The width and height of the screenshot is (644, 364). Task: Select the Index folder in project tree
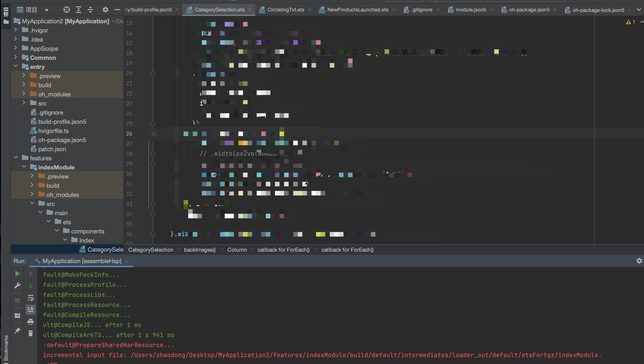[x=87, y=240]
